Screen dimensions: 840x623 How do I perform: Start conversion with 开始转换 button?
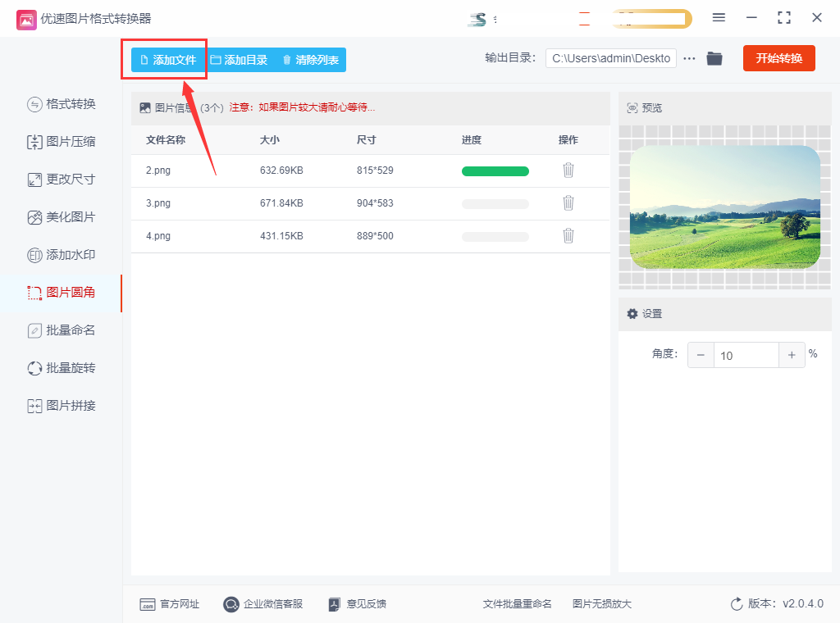(779, 58)
